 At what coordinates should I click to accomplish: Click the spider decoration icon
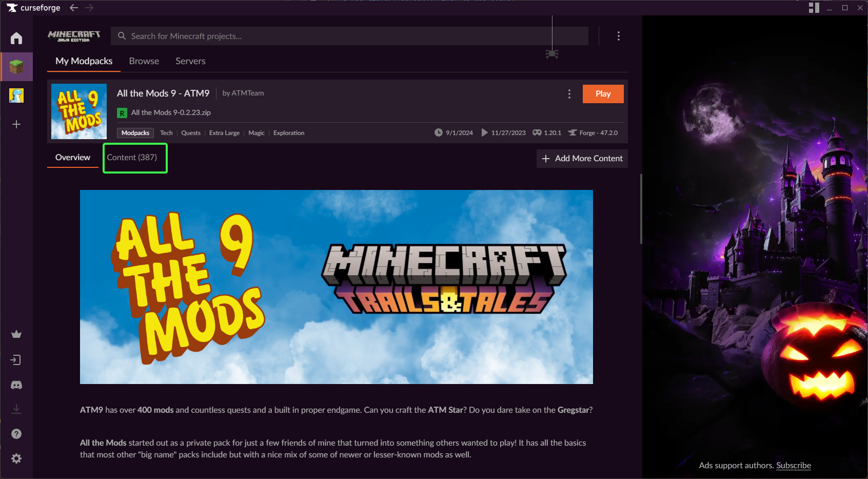pos(552,53)
